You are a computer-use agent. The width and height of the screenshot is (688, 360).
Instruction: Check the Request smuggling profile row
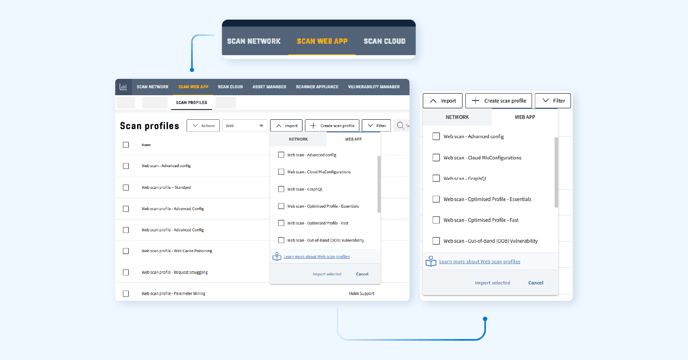(126, 272)
